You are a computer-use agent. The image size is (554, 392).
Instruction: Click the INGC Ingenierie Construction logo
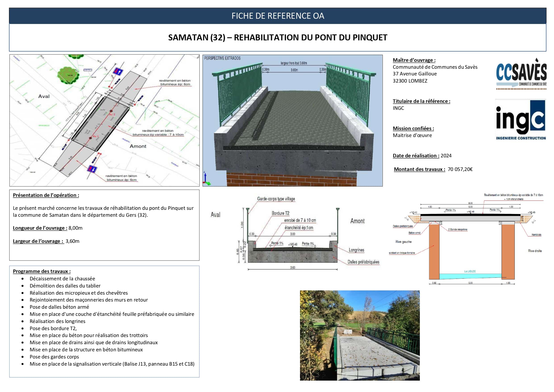[521, 120]
